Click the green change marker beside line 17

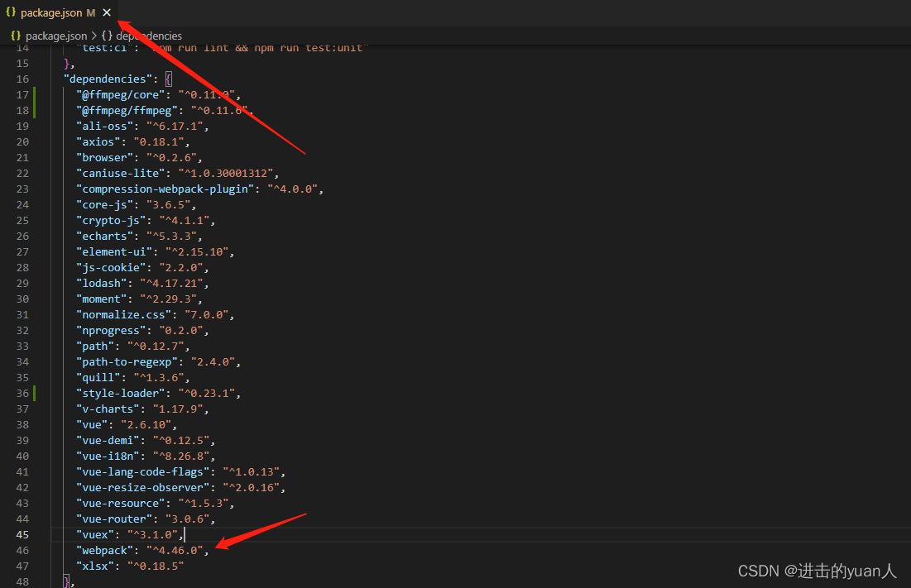click(34, 94)
